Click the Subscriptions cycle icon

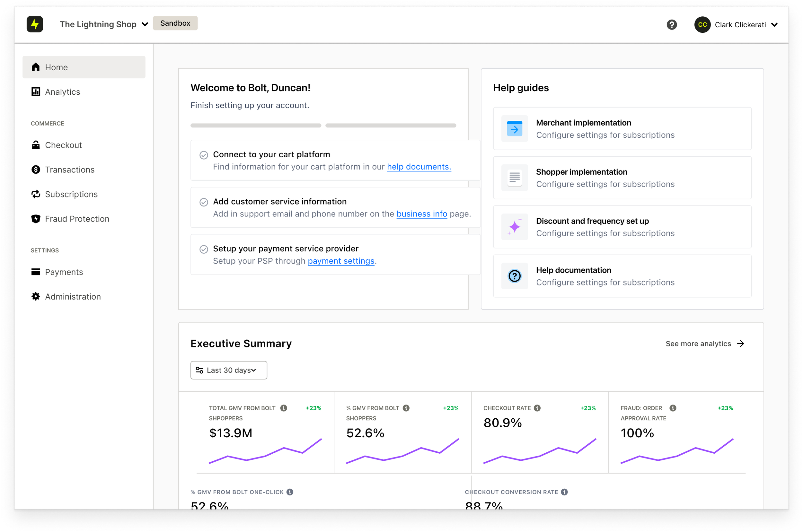[x=36, y=194]
